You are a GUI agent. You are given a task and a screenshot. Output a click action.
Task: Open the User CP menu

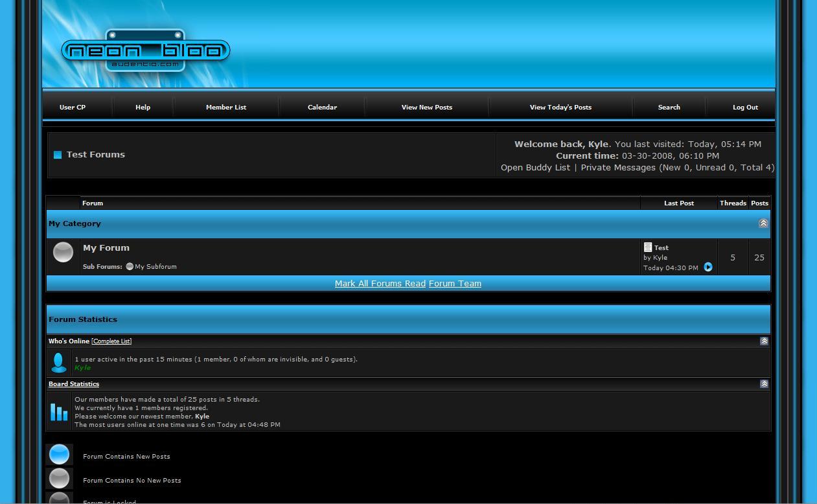tap(73, 108)
